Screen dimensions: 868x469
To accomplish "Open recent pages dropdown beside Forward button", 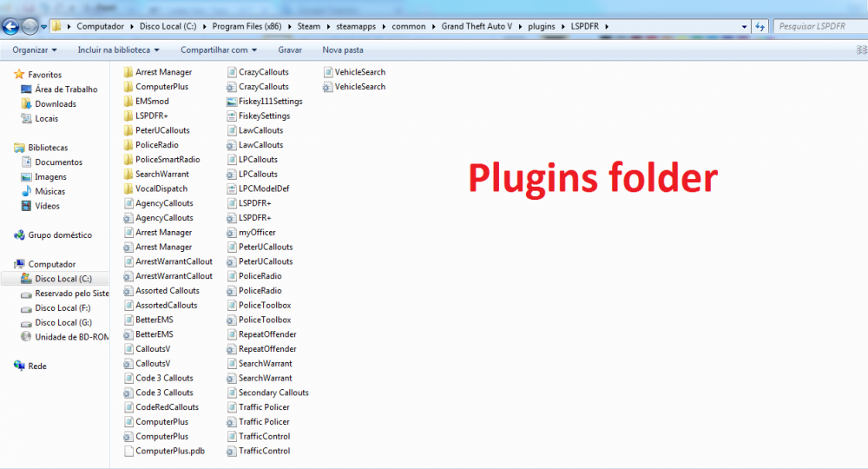I will (x=43, y=27).
